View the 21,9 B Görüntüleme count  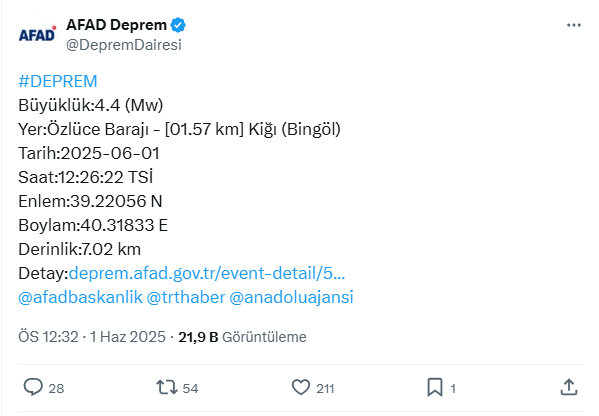(x=243, y=337)
